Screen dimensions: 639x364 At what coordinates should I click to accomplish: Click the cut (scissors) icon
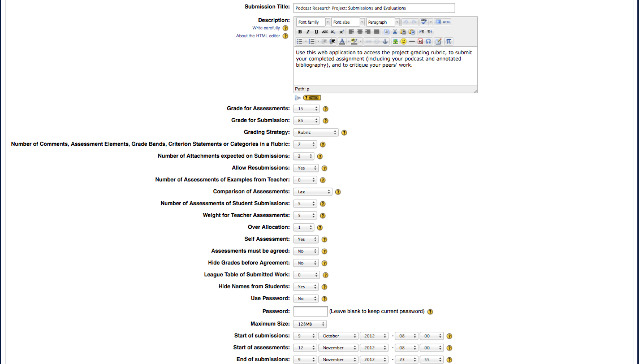pos(395,32)
